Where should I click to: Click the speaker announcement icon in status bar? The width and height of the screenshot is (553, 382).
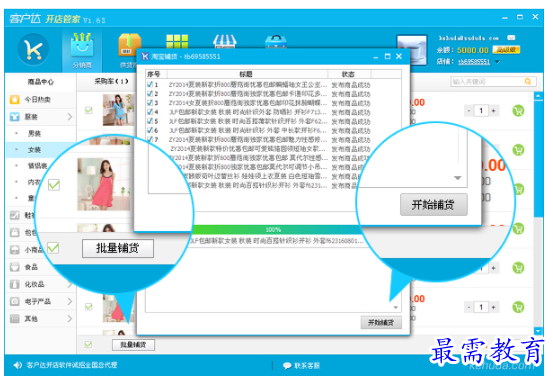click(17, 365)
